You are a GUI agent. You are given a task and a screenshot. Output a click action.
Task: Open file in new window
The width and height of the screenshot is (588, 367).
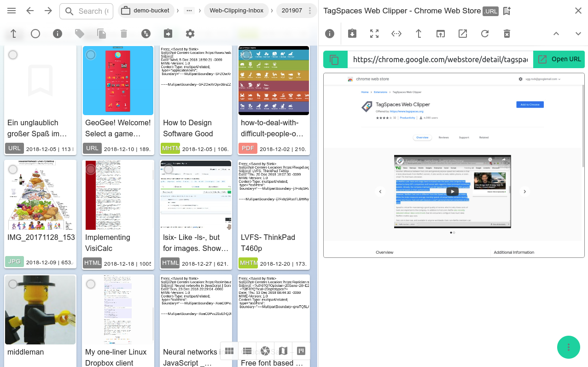[x=441, y=34]
